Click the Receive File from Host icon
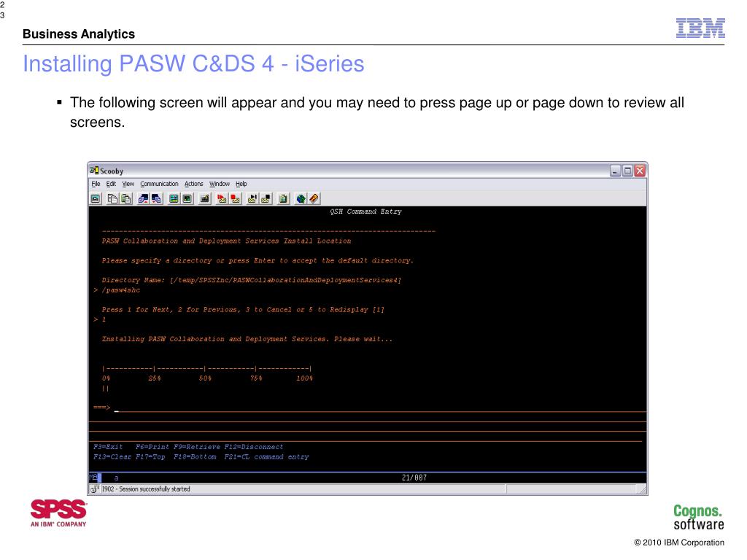Viewport: 747px width, 560px height. point(156,199)
